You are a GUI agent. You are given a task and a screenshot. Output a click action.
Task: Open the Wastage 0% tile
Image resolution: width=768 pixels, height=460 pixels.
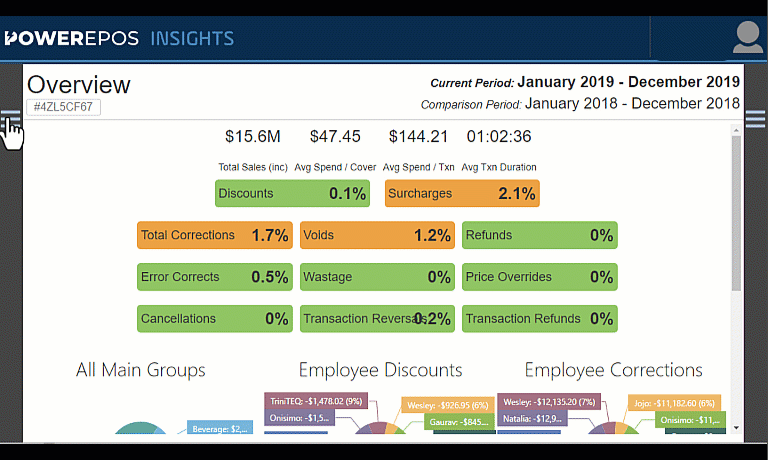(377, 277)
